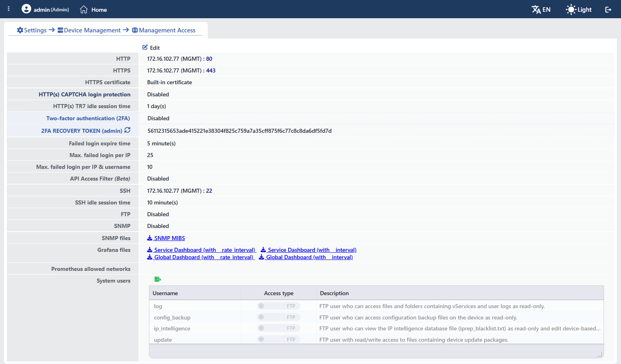Toggle the Light theme sun icon

571,9
